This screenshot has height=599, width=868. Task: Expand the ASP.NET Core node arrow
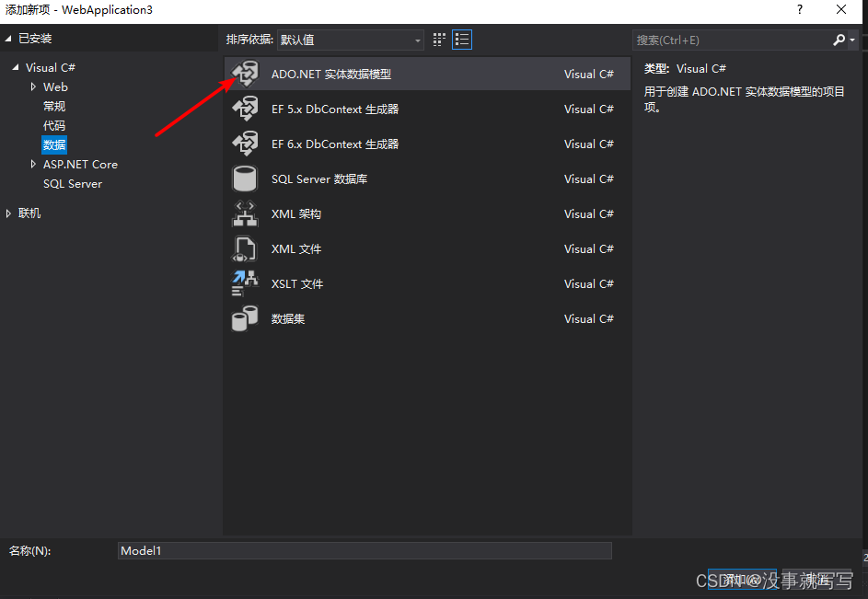[33, 164]
